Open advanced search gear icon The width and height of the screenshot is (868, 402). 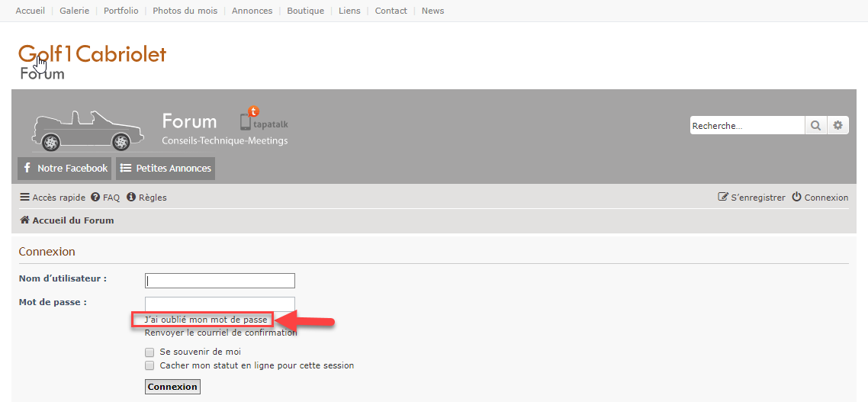tap(837, 126)
